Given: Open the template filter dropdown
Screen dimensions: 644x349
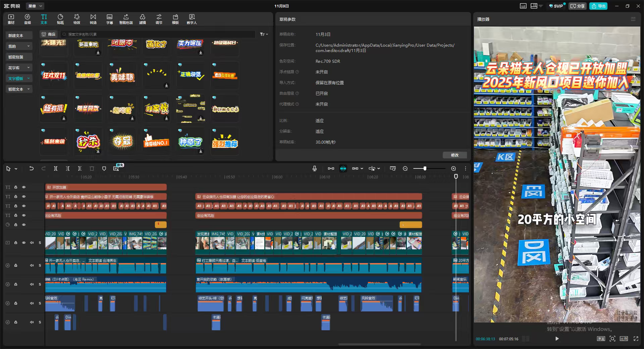Looking at the screenshot, I should (264, 34).
